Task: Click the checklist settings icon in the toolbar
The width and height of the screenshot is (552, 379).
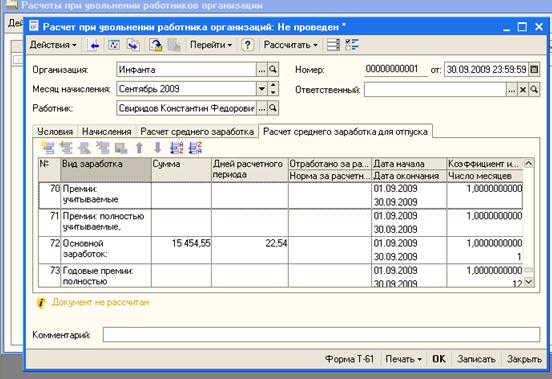Action: pos(352,45)
